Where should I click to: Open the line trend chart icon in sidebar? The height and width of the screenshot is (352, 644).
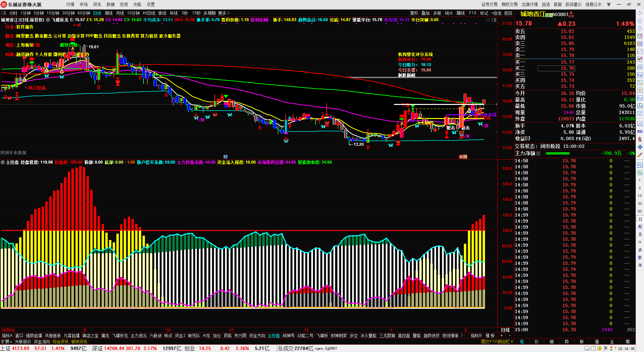pos(640,51)
